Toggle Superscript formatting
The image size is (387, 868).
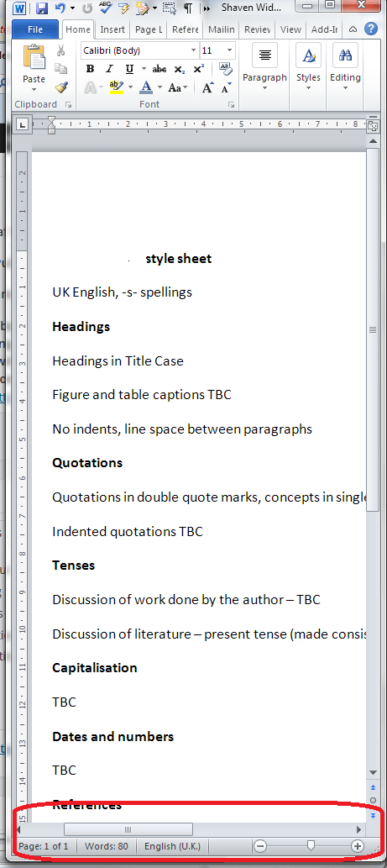pos(198,69)
